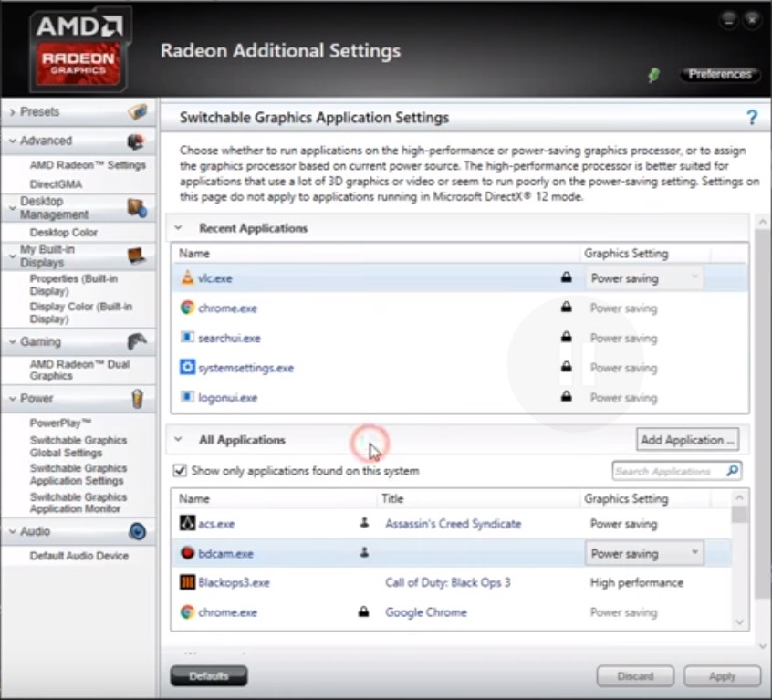
Task: Click the All Applications list scrollbar thumb
Action: pos(739,514)
